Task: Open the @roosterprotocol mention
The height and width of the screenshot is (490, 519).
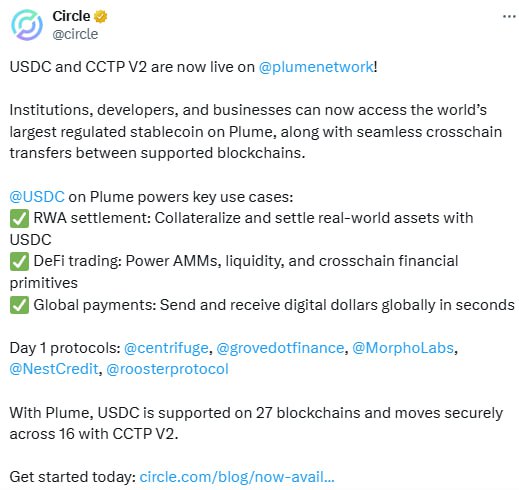Action: click(x=167, y=369)
